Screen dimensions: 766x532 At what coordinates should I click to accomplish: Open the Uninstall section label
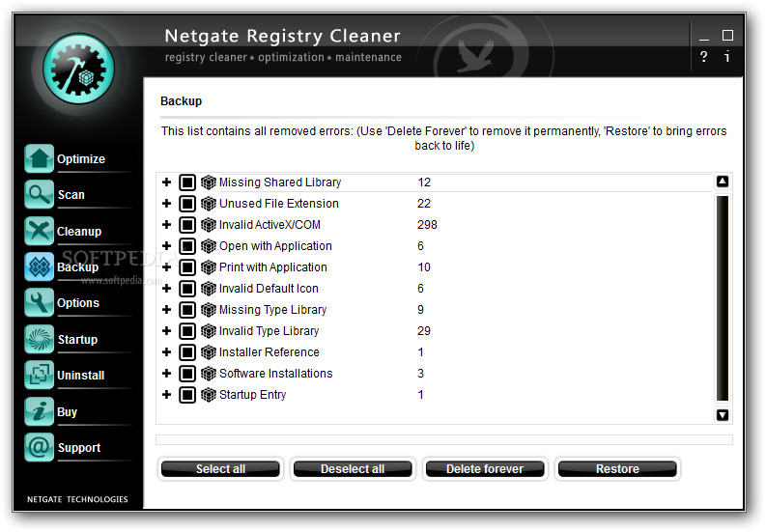coord(81,376)
